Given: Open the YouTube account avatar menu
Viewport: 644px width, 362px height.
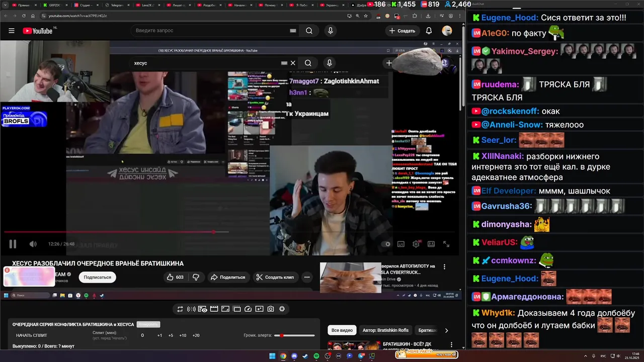Looking at the screenshot, I should [447, 31].
